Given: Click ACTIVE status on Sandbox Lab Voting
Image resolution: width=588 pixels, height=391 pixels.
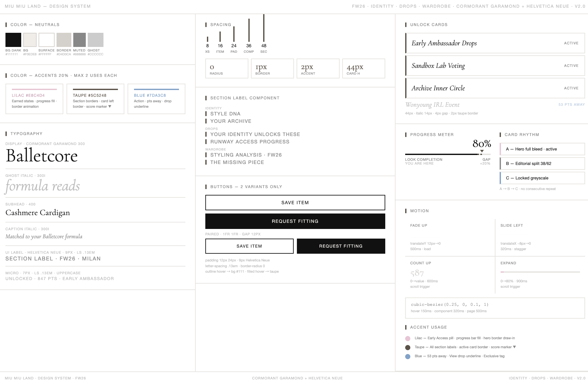Looking at the screenshot, I should point(571,66).
